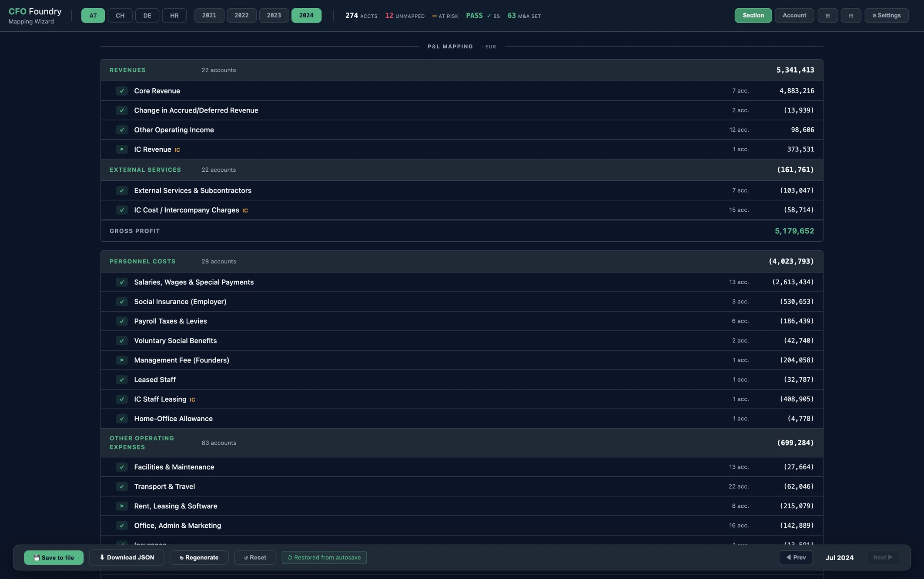This screenshot has height=579, width=924.
Task: Toggle Social Insurance (Employer) checkmark
Action: [122, 302]
